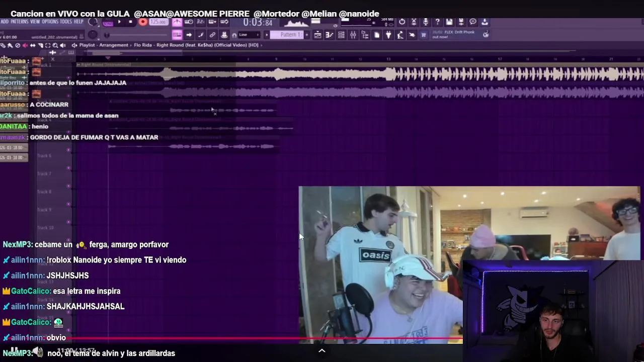Toggle the metronome button
The image size is (644, 362).
[x=178, y=22]
